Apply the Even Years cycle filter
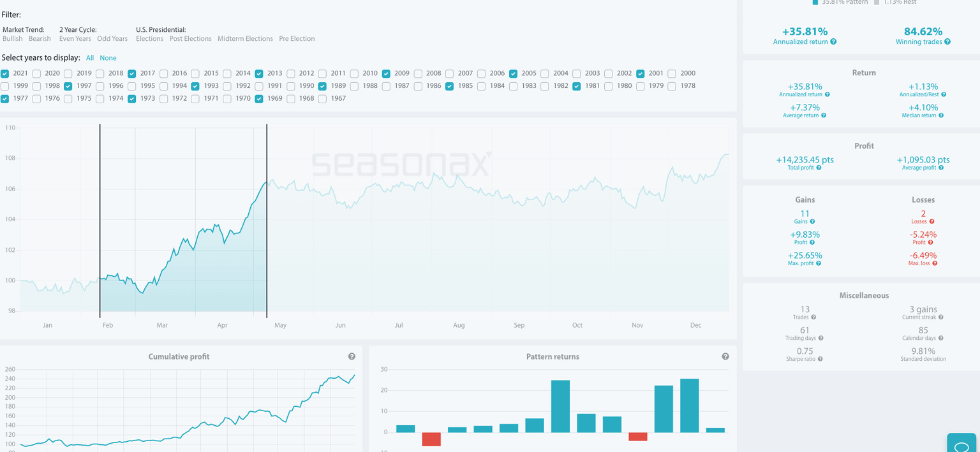Image resolution: width=980 pixels, height=452 pixels. click(x=75, y=39)
